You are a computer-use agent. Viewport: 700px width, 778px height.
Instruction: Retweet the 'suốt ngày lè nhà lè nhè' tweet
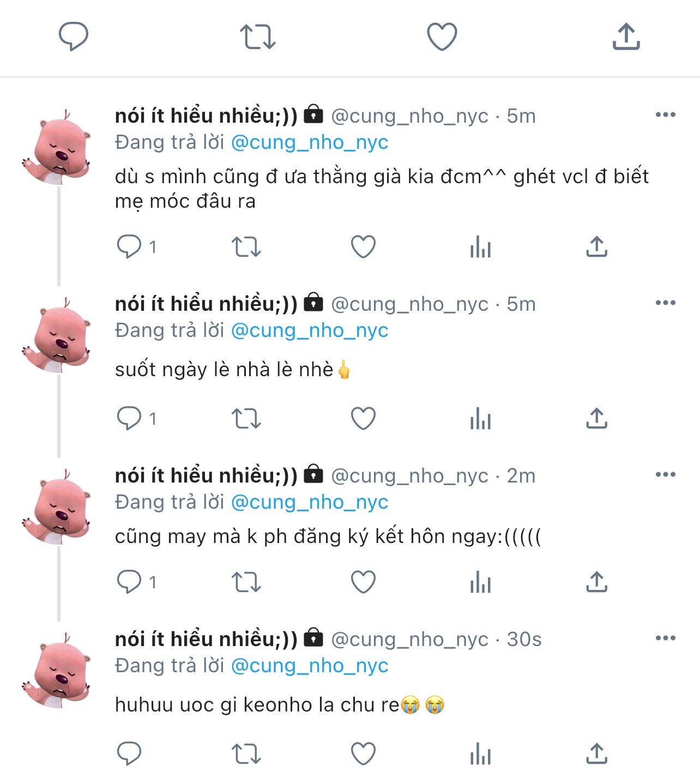click(x=246, y=419)
